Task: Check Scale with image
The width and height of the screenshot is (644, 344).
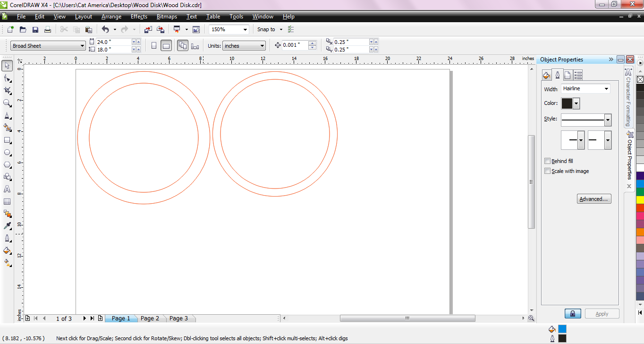Action: [547, 171]
